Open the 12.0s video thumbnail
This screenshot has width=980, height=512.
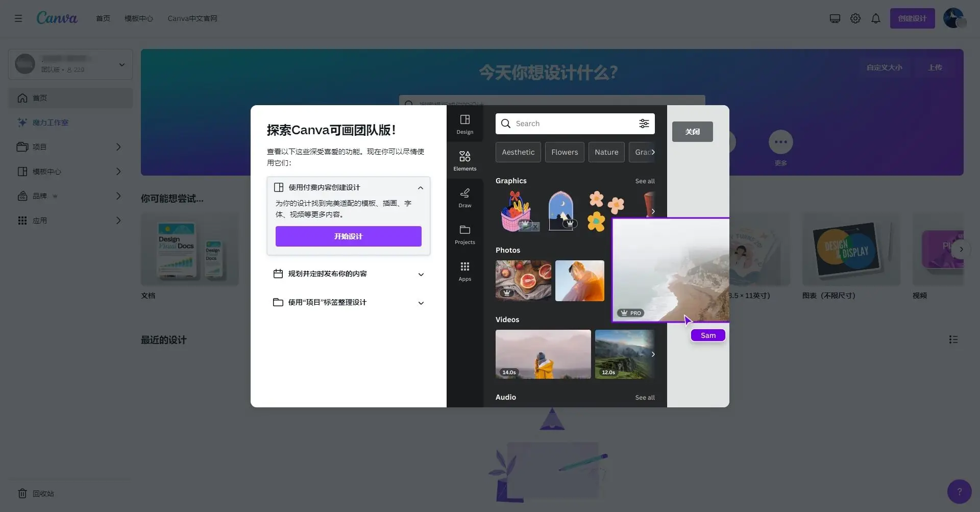pyautogui.click(x=625, y=354)
